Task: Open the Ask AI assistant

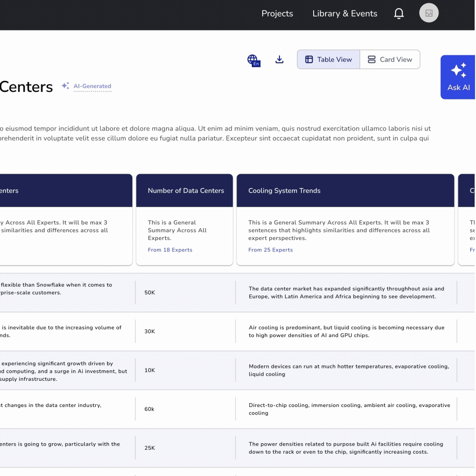Action: coord(458,77)
